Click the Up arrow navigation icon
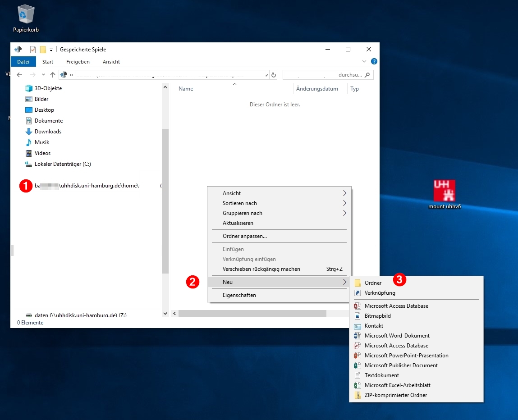Screen dimensions: 518x420 click(53, 75)
